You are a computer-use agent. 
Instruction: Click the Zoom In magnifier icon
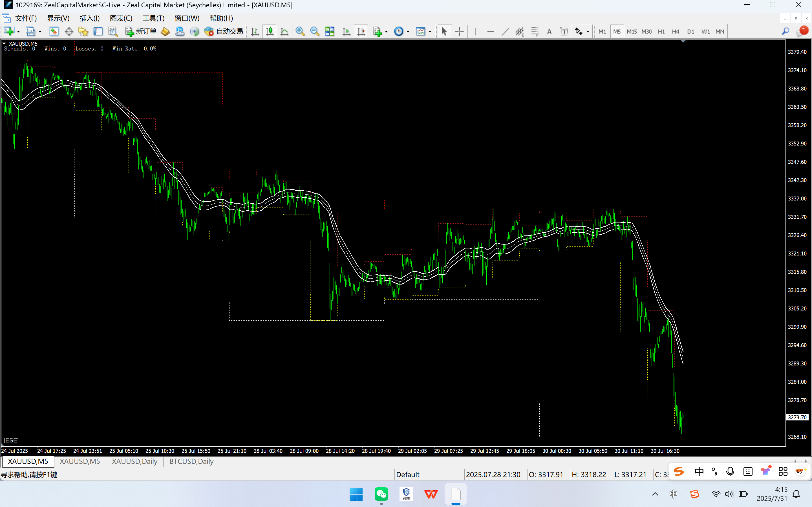pyautogui.click(x=300, y=32)
